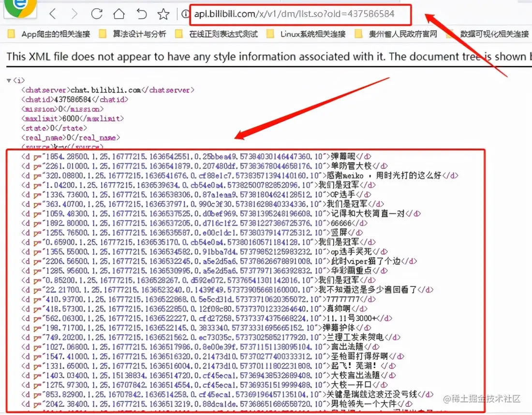Click the danmaku text 11.11号3000+
532x415 pixels.
click(351, 318)
